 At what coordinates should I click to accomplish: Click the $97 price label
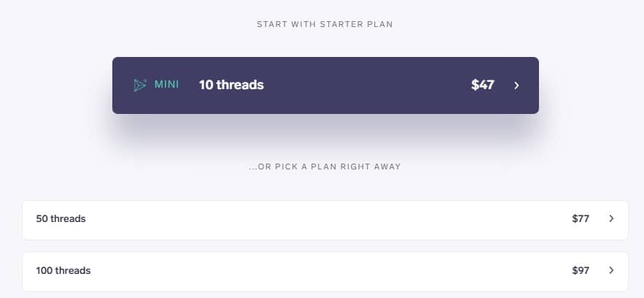click(581, 270)
